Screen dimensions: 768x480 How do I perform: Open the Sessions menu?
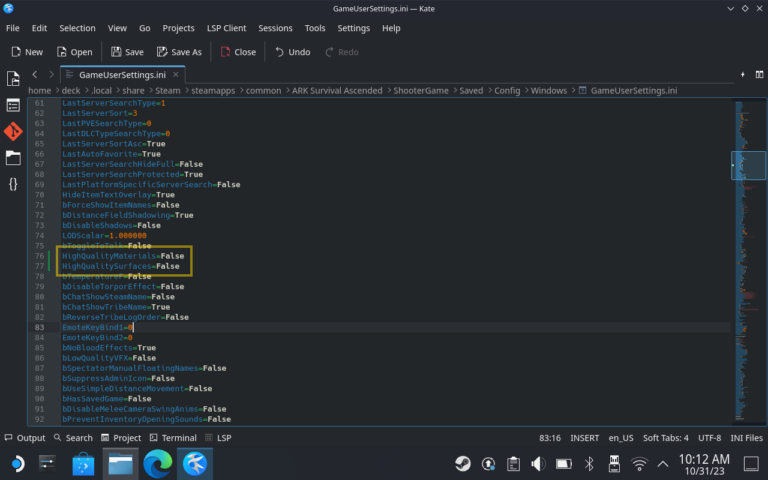tap(275, 28)
